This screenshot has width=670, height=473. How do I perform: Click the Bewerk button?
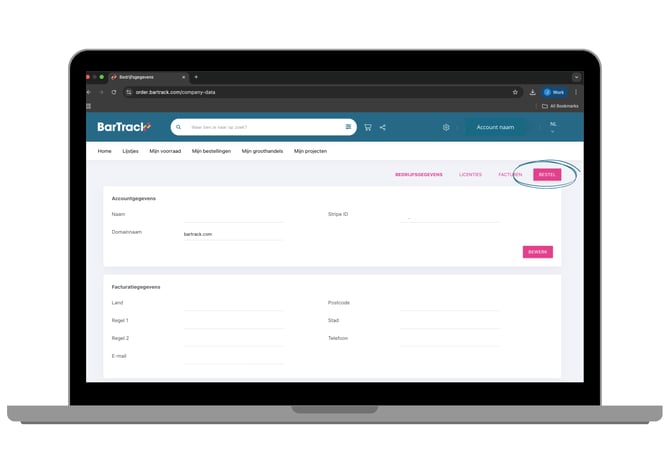pyautogui.click(x=538, y=252)
